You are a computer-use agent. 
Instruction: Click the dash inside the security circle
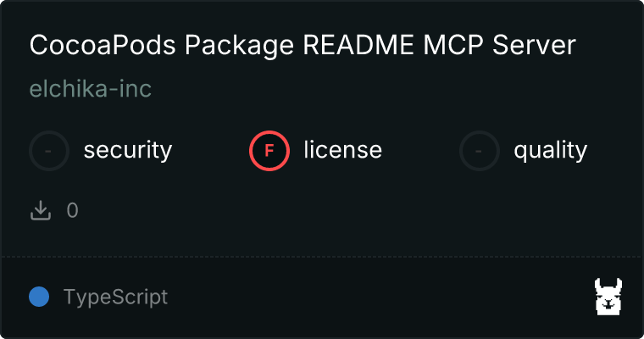point(48,151)
